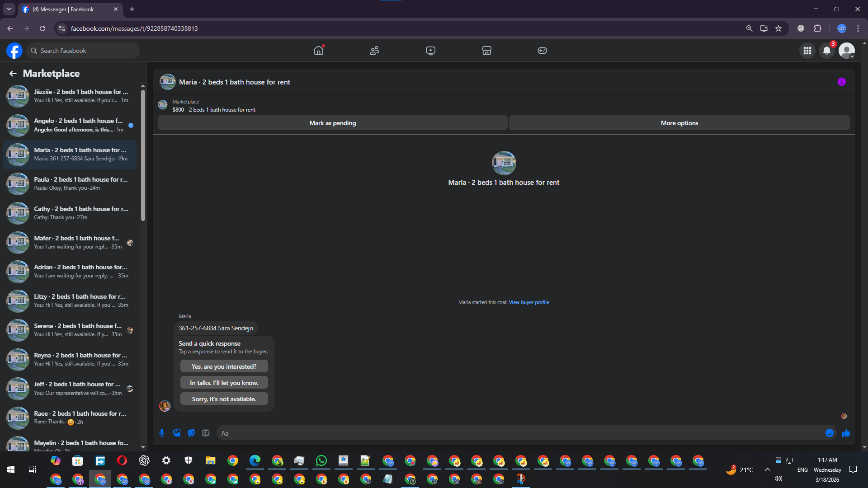868x488 pixels.
Task: Open a new browser tab
Action: tap(132, 9)
